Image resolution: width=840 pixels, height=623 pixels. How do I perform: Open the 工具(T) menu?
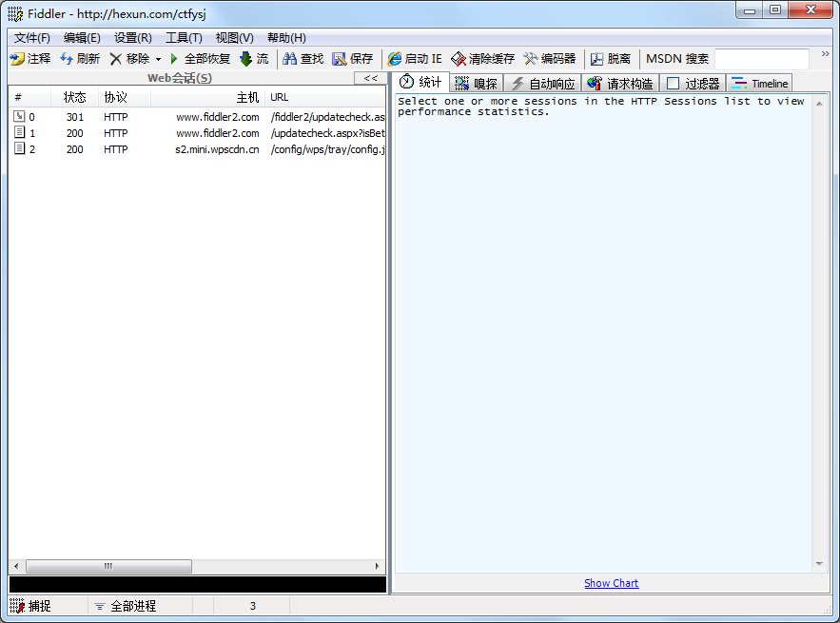coord(183,37)
